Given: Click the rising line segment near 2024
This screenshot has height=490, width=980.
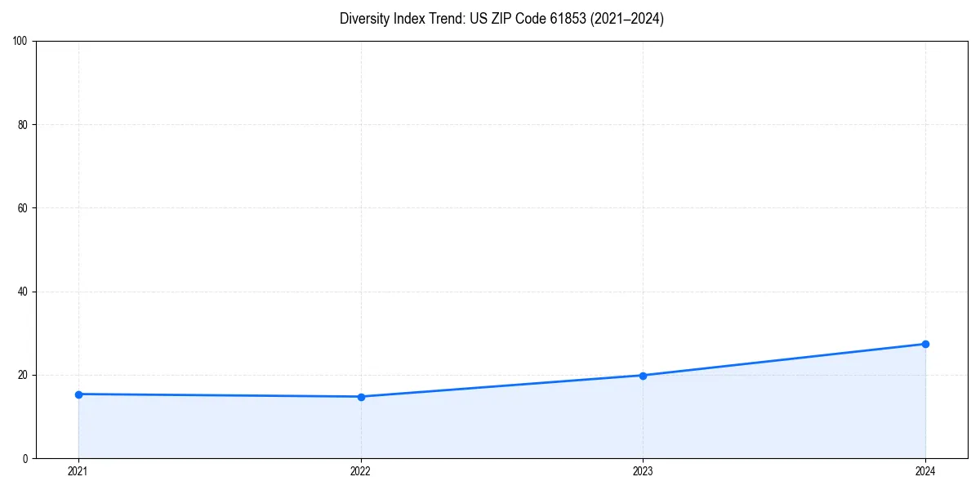Looking at the screenshot, I should [x=857, y=353].
